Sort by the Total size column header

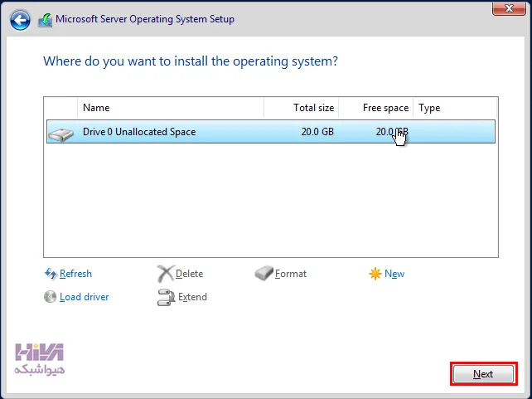point(302,108)
